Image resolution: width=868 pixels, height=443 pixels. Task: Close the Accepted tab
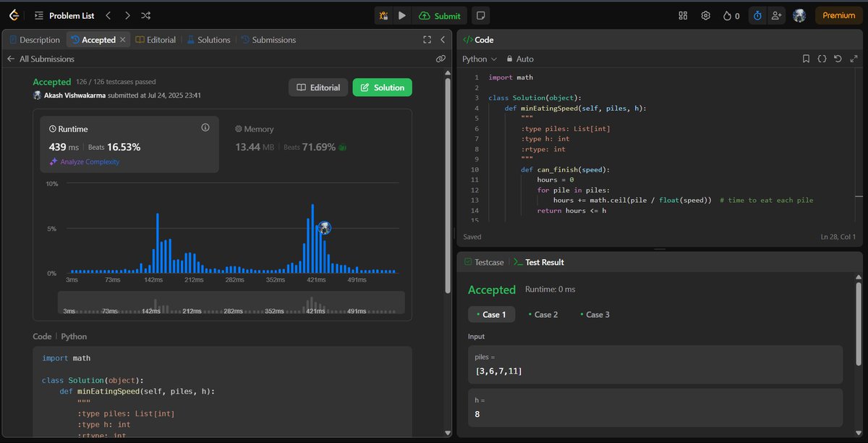pyautogui.click(x=122, y=40)
